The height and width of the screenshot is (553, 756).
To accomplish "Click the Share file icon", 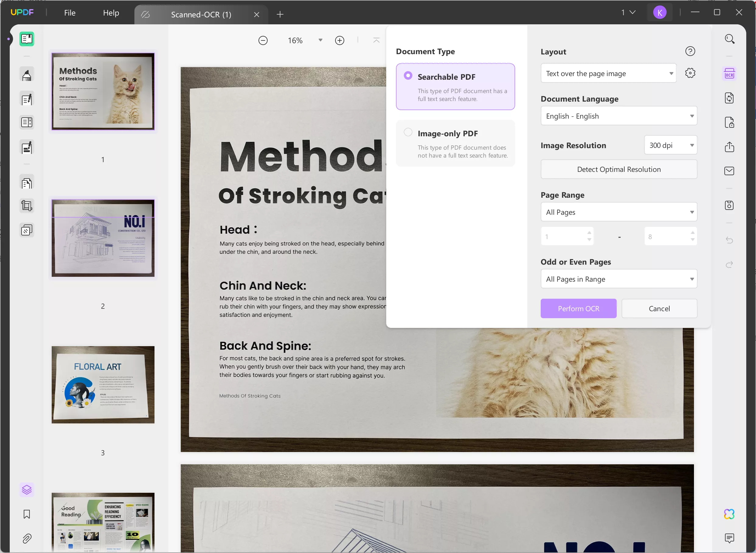I will [x=729, y=147].
